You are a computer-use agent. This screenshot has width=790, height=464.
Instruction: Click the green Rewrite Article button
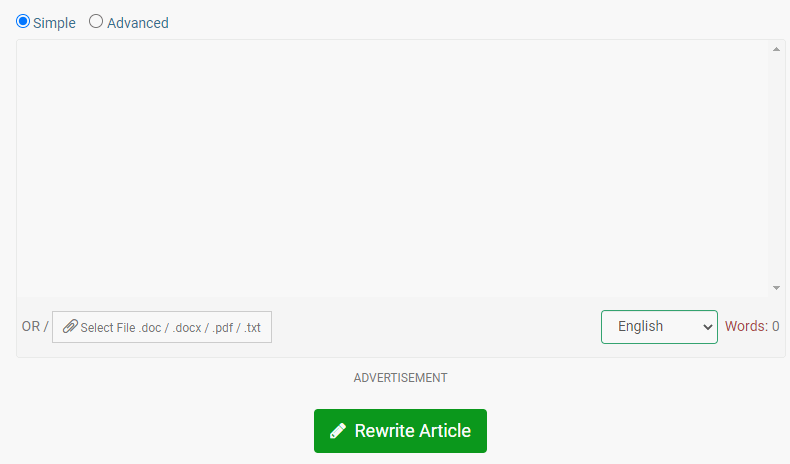[x=400, y=431]
